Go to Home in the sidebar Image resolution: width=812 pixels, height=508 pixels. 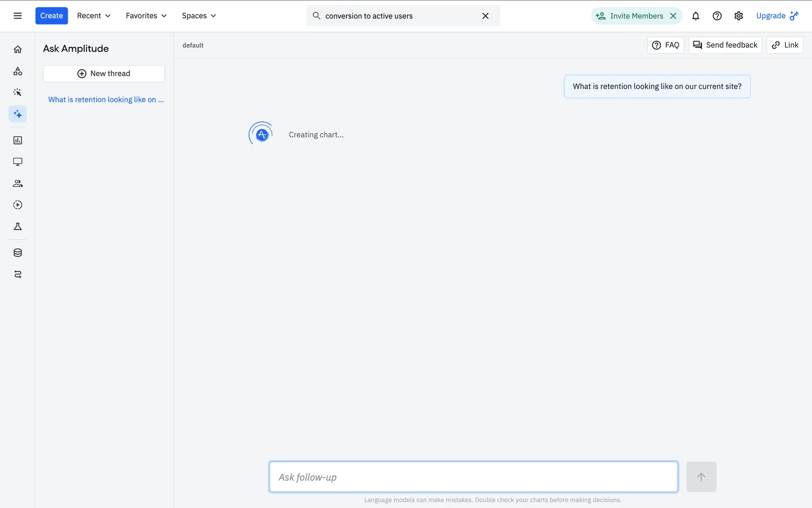pos(17,50)
